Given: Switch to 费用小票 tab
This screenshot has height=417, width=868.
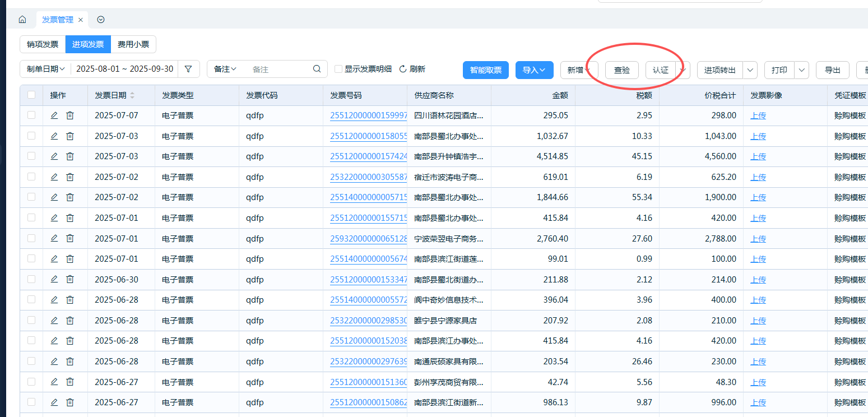Looking at the screenshot, I should [x=133, y=44].
